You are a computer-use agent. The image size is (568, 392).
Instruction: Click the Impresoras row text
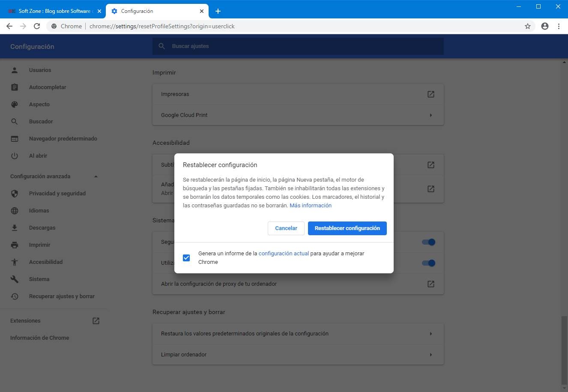pos(175,94)
